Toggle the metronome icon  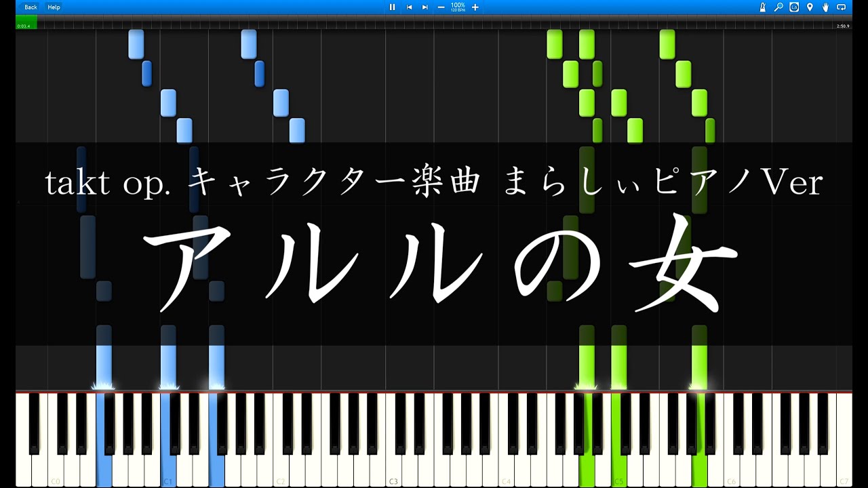[763, 7]
